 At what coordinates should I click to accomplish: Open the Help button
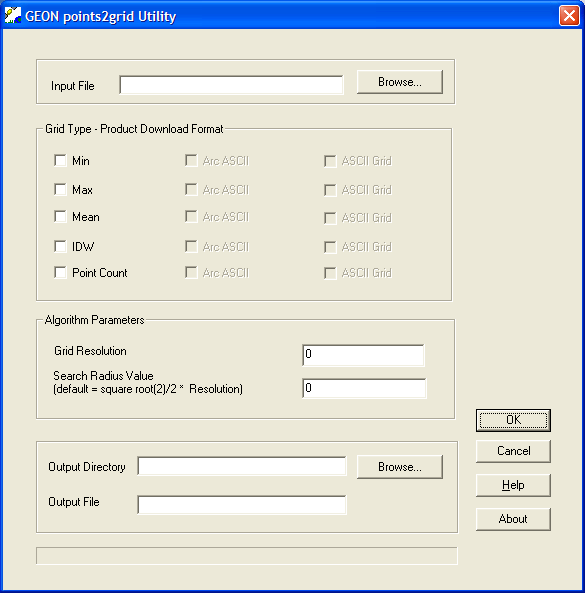513,485
